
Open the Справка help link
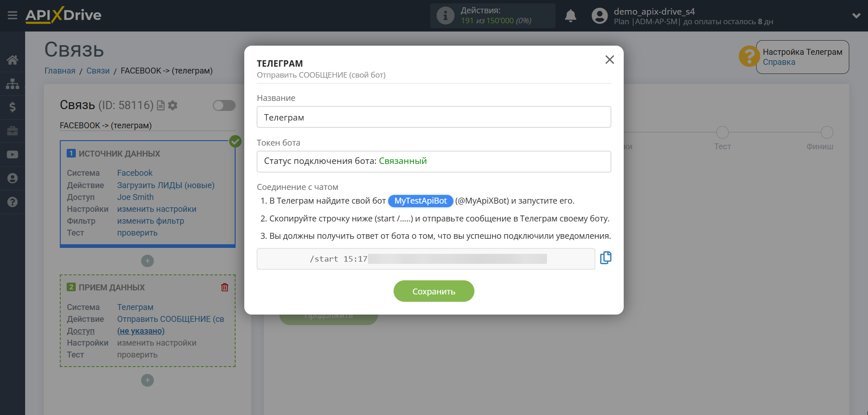point(779,62)
